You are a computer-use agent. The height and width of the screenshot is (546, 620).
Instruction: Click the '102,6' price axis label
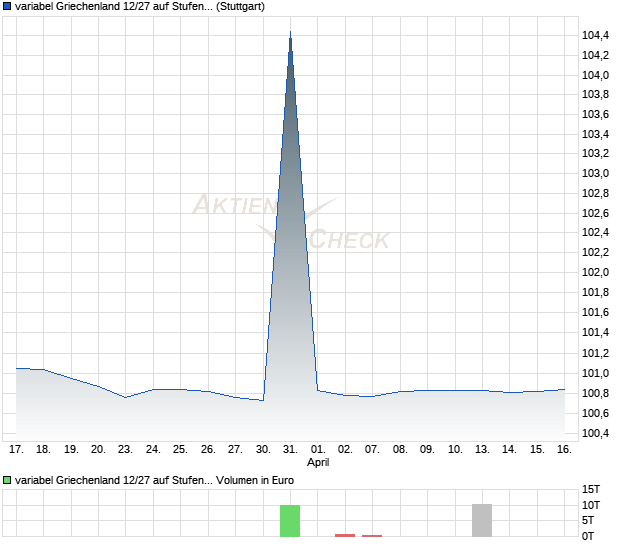click(595, 213)
